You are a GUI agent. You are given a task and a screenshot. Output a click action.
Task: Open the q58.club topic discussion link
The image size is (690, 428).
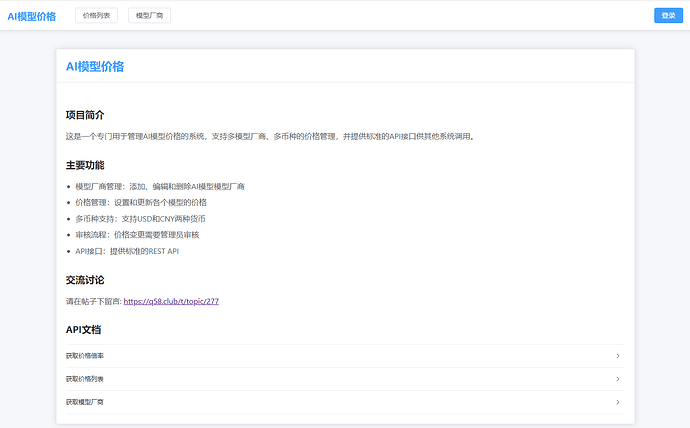click(171, 301)
